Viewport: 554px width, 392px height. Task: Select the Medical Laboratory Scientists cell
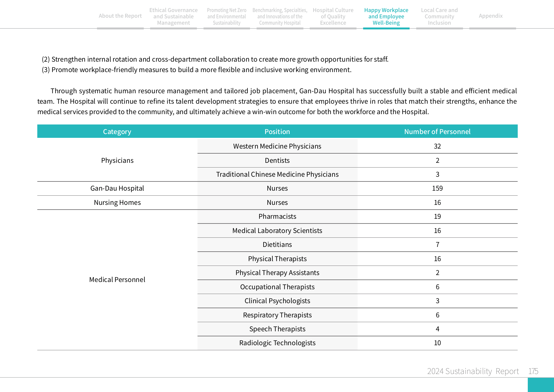pos(277,231)
